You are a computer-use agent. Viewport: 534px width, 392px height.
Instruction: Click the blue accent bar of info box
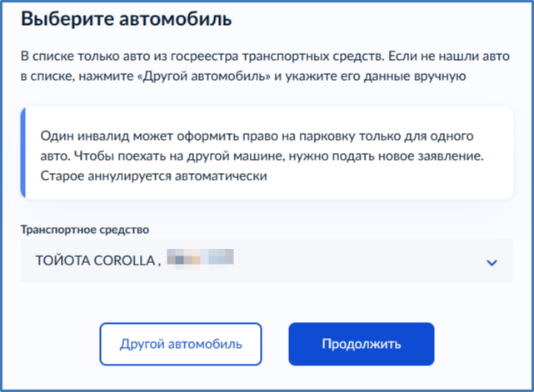pos(22,152)
